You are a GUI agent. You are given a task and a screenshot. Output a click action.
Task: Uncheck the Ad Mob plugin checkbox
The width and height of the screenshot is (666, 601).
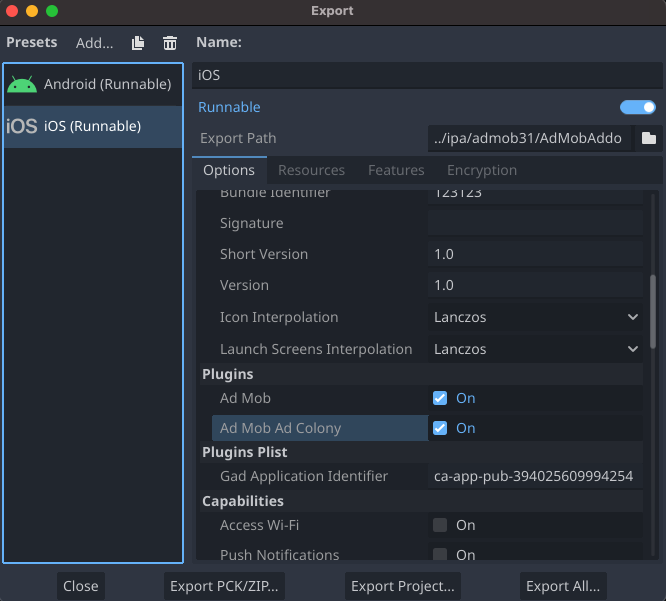440,398
